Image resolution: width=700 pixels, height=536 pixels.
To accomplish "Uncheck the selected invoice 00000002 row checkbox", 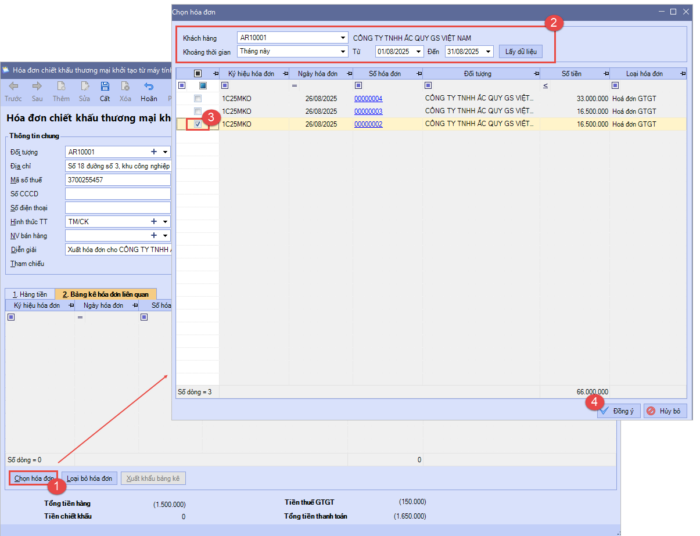I will click(198, 124).
